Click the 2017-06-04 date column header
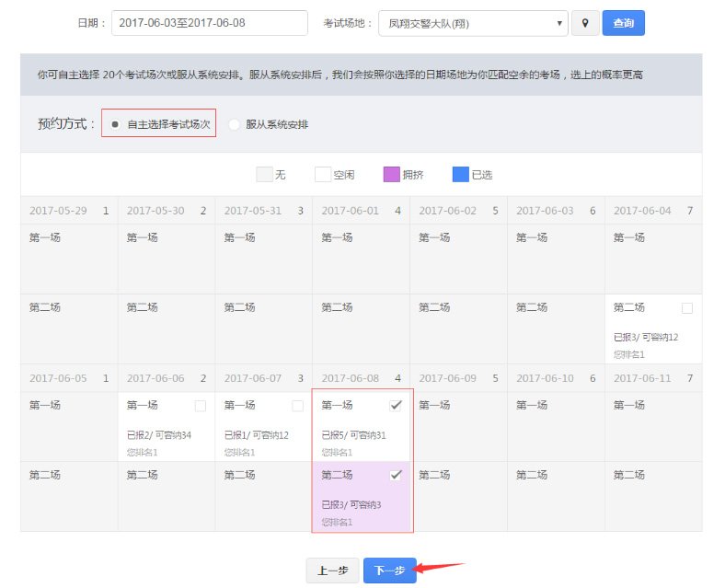 click(642, 211)
